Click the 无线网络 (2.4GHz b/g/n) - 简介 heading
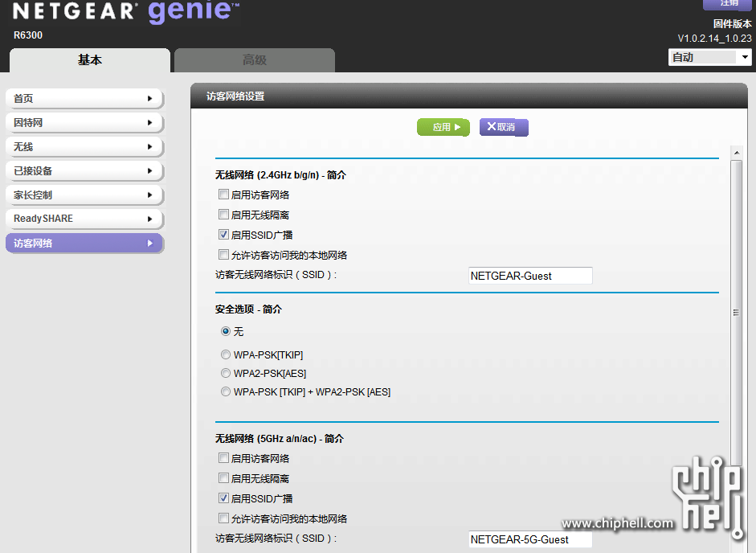The image size is (756, 553). [x=280, y=174]
